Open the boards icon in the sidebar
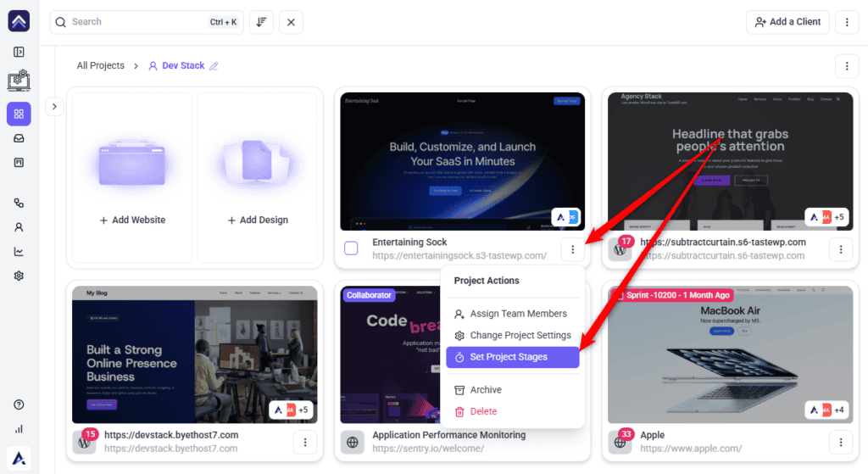 click(19, 163)
